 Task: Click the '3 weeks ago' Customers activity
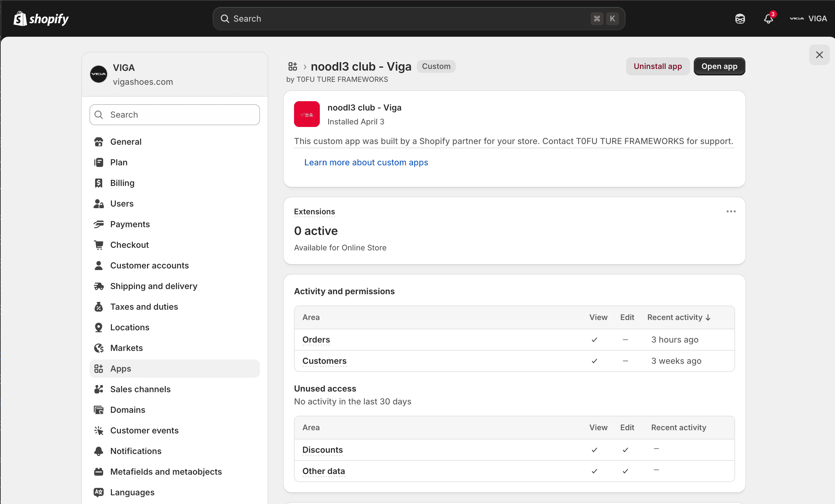676,361
